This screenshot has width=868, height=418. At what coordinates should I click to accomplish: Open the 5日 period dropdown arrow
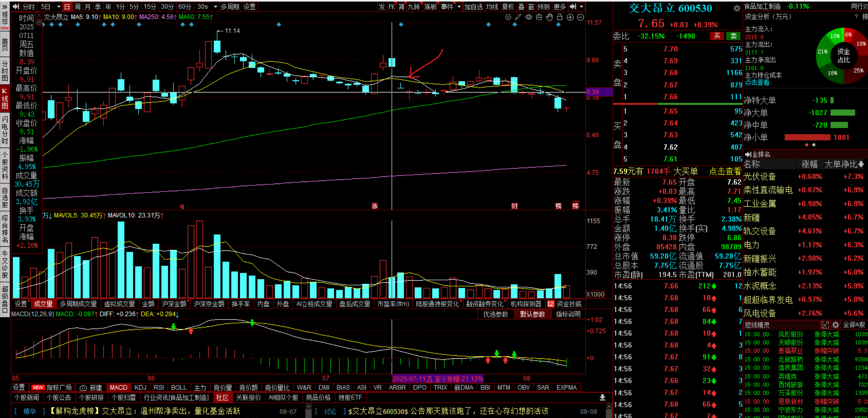[59, 7]
